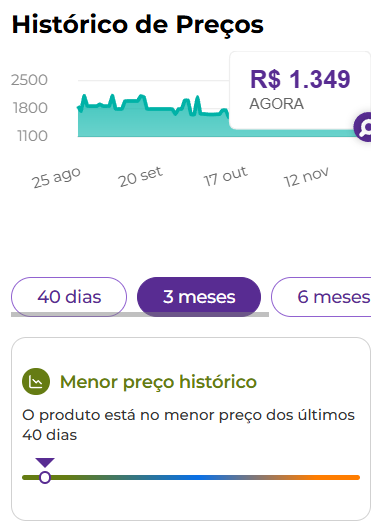Click the teal price history chart area
The width and height of the screenshot is (387, 527).
point(153,123)
